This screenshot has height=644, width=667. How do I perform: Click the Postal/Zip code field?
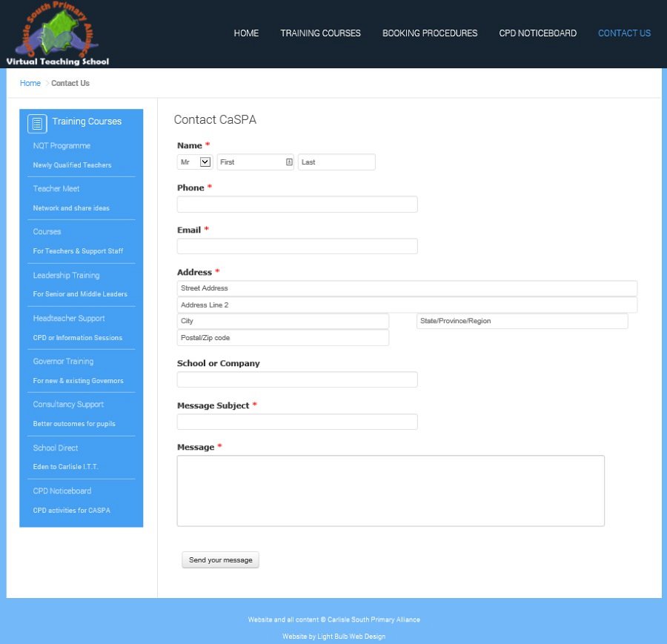[282, 338]
